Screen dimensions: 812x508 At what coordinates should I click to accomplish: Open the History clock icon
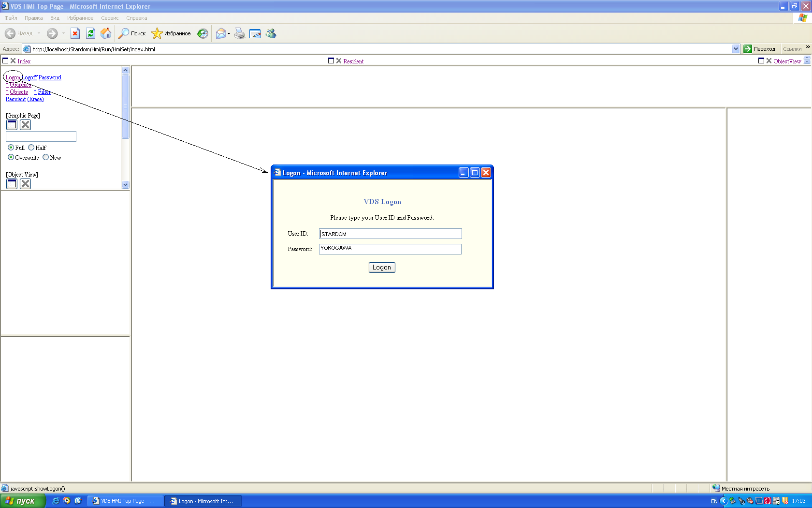203,33
